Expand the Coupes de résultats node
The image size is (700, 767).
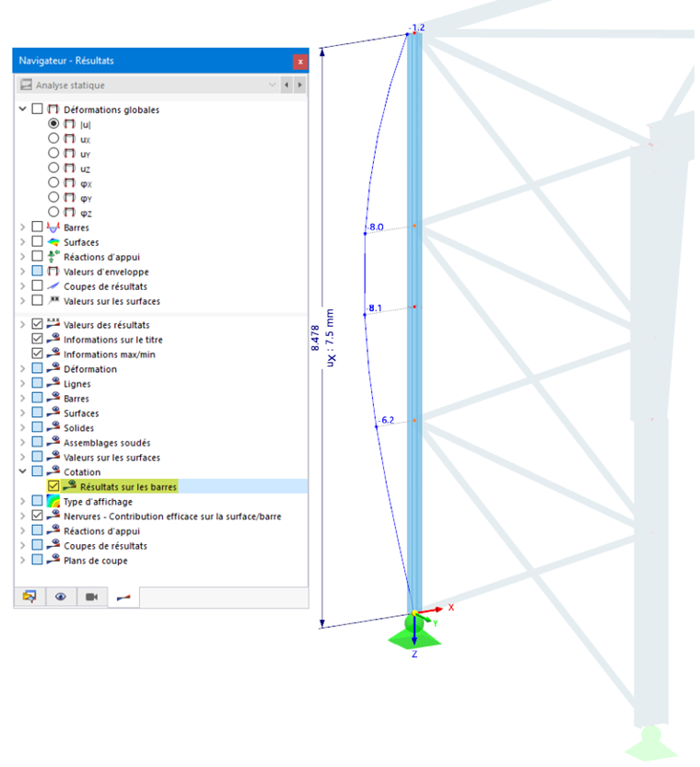tap(22, 285)
